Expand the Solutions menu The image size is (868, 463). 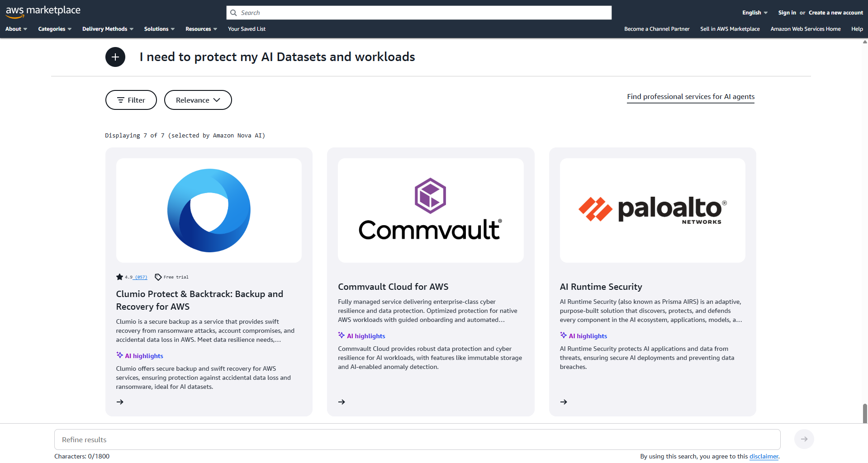point(159,29)
